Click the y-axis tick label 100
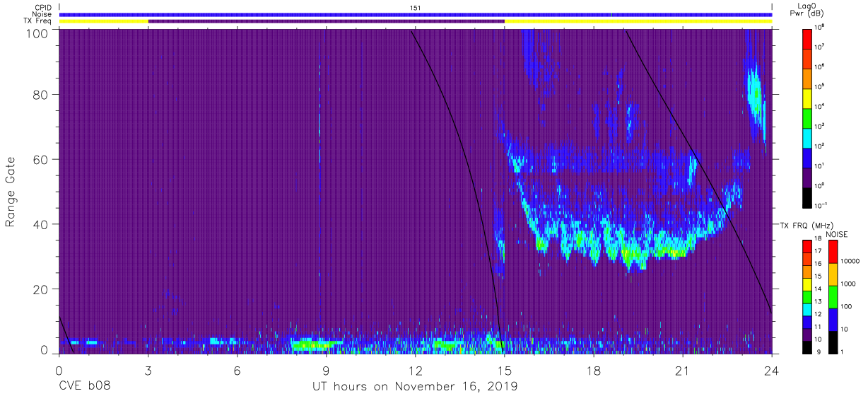The width and height of the screenshot is (868, 401). [37, 33]
